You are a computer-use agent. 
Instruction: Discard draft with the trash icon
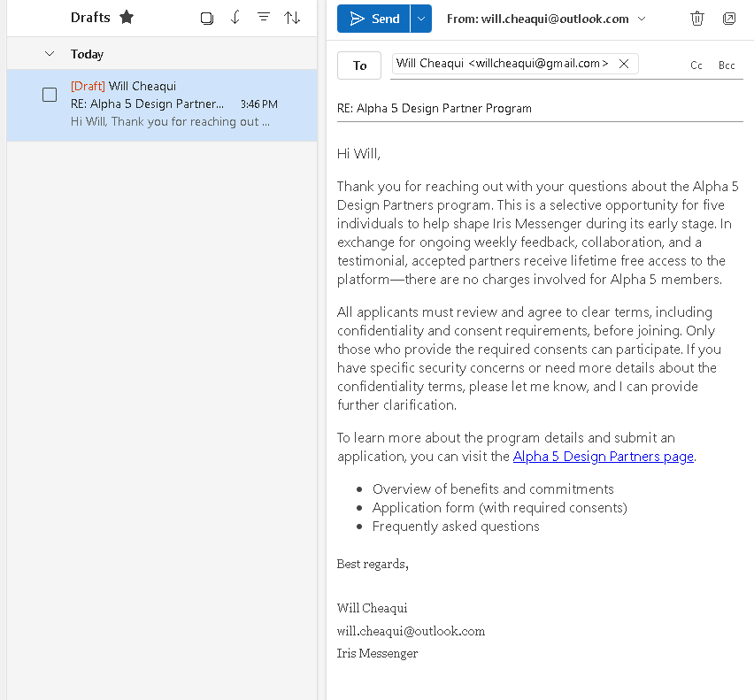pyautogui.click(x=697, y=19)
